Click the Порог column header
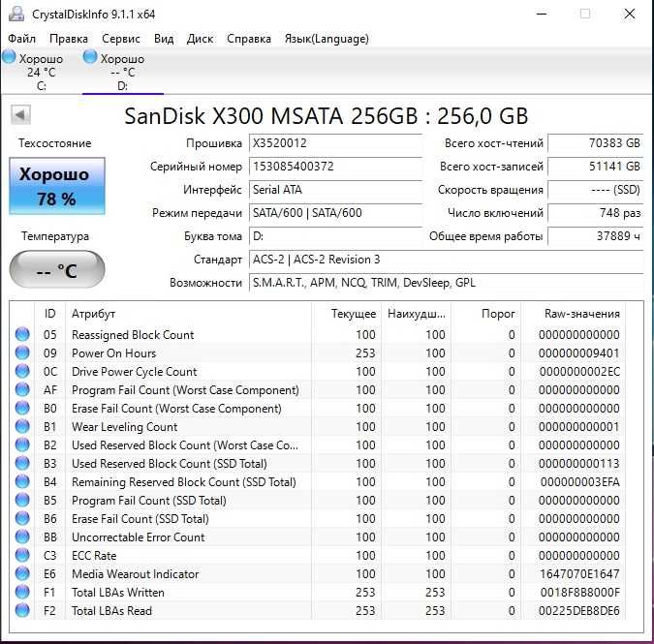Image resolution: width=654 pixels, height=644 pixels. (x=486, y=314)
